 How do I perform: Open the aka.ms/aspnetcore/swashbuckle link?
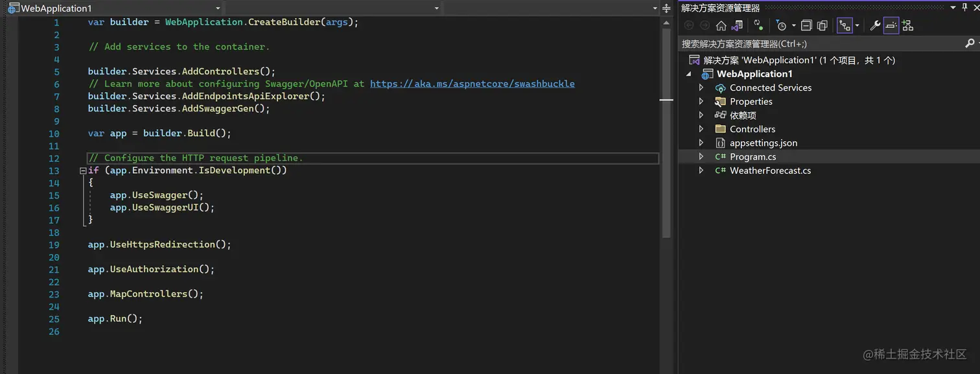coord(472,84)
